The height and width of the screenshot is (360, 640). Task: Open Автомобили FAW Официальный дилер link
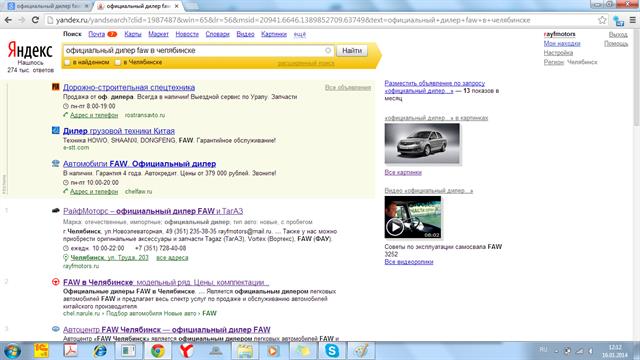pos(140,164)
